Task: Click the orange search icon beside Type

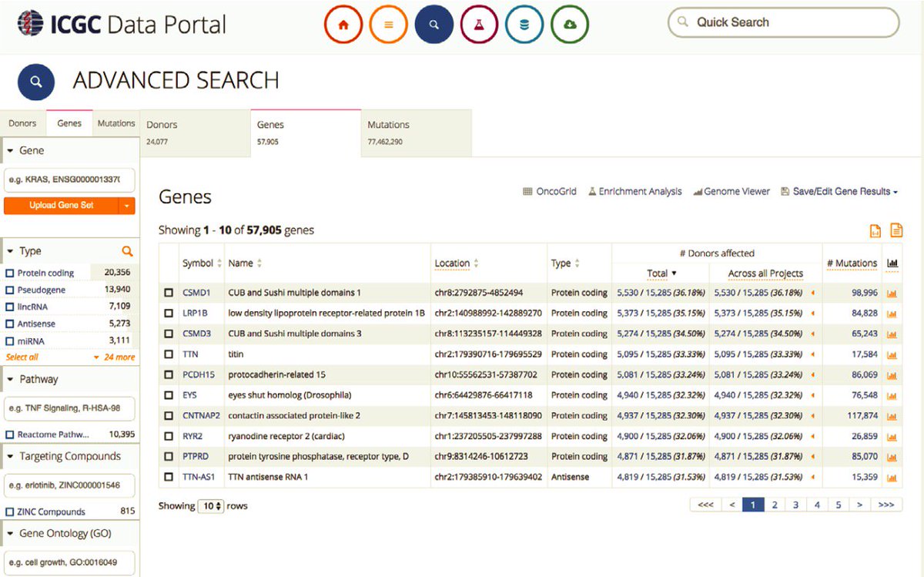Action: point(127,251)
